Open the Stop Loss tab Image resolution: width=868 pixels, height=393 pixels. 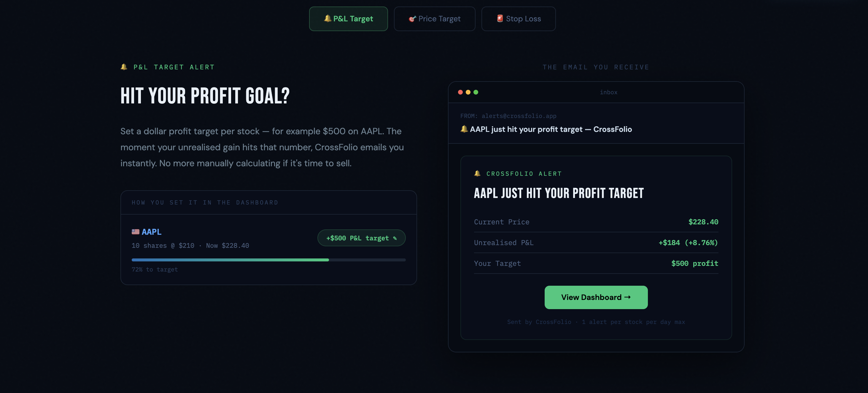point(518,19)
